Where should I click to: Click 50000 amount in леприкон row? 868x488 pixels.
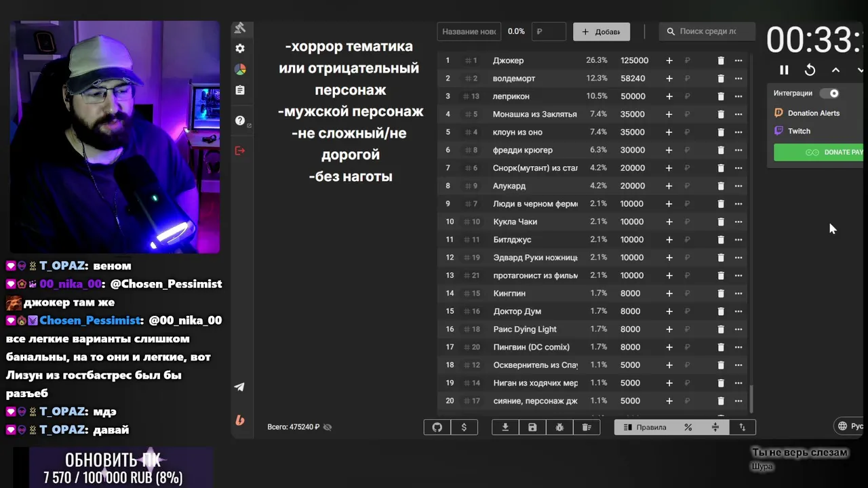click(633, 96)
